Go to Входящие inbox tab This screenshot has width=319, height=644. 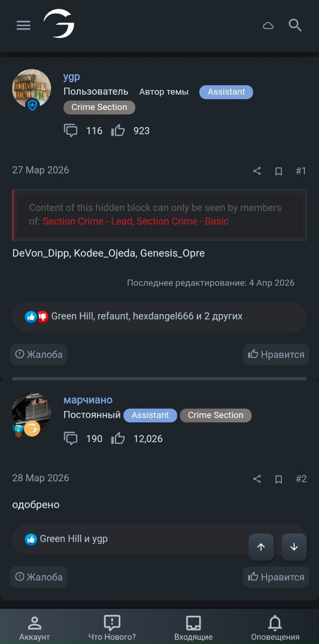(193, 628)
